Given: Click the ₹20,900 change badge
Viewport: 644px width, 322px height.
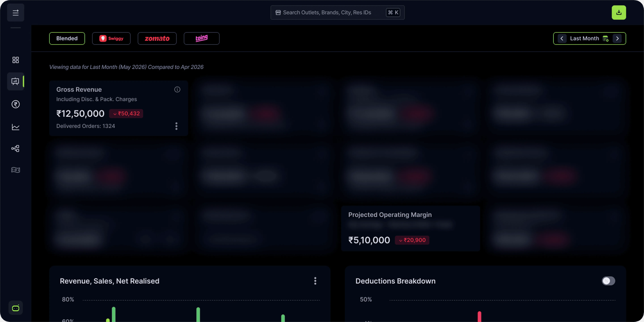Looking at the screenshot, I should click(x=412, y=240).
